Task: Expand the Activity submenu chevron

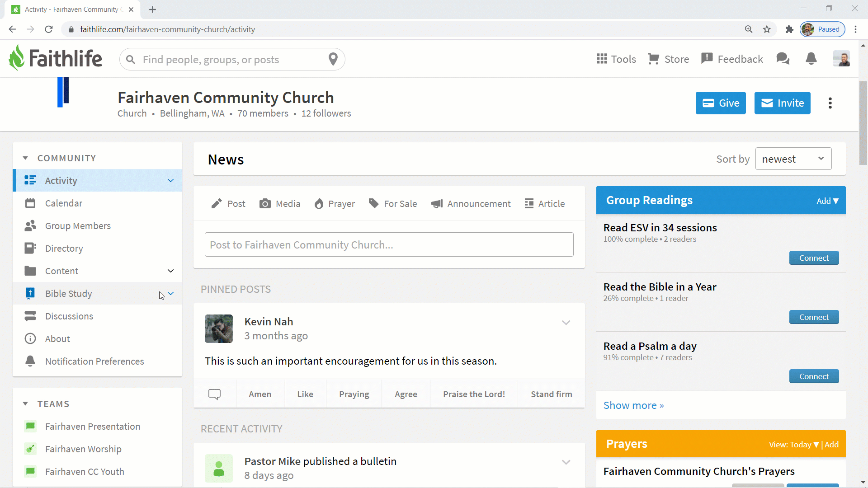Action: tap(170, 181)
